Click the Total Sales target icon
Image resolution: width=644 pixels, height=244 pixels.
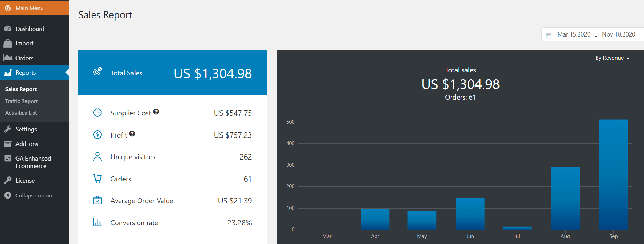[98, 72]
